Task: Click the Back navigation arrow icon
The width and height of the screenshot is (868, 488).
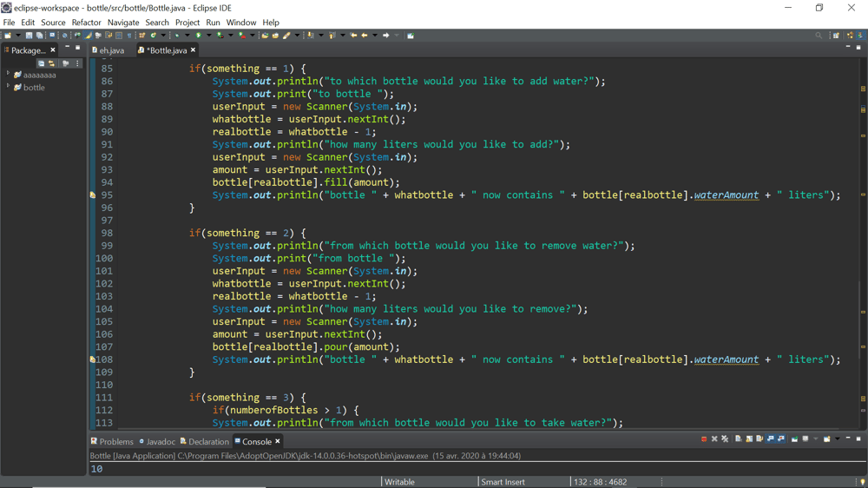Action: point(365,36)
